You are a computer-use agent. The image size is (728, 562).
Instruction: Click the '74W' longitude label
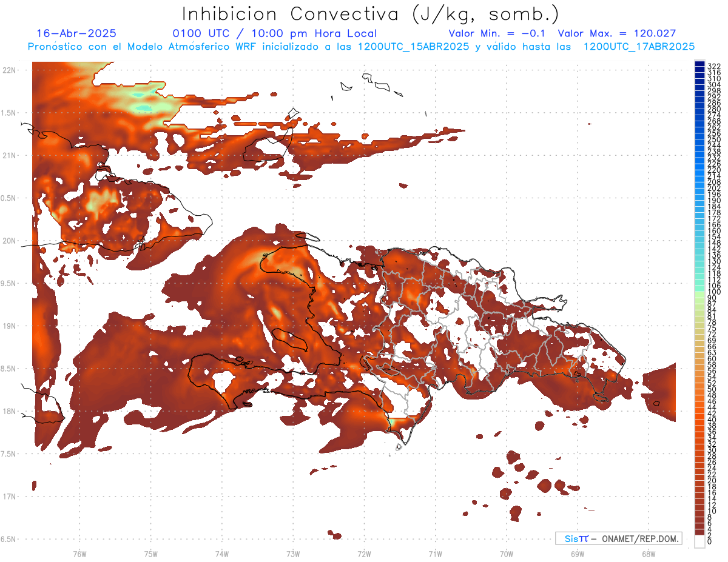(x=221, y=554)
